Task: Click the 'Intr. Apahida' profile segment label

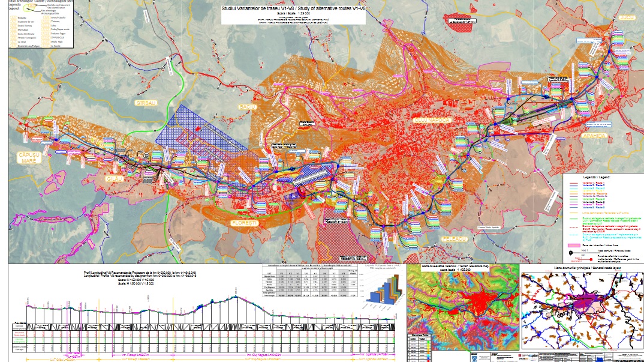Action: [x=375, y=354]
